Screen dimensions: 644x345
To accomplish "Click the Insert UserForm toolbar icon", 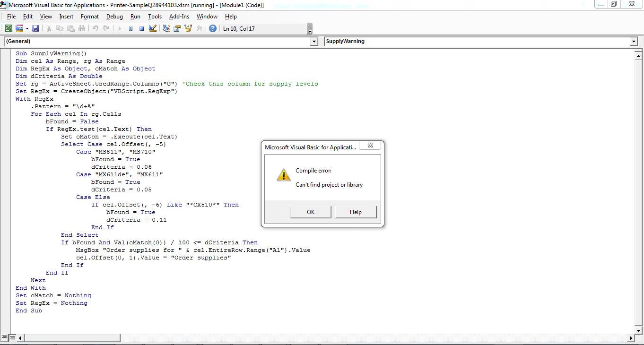I will click(19, 28).
